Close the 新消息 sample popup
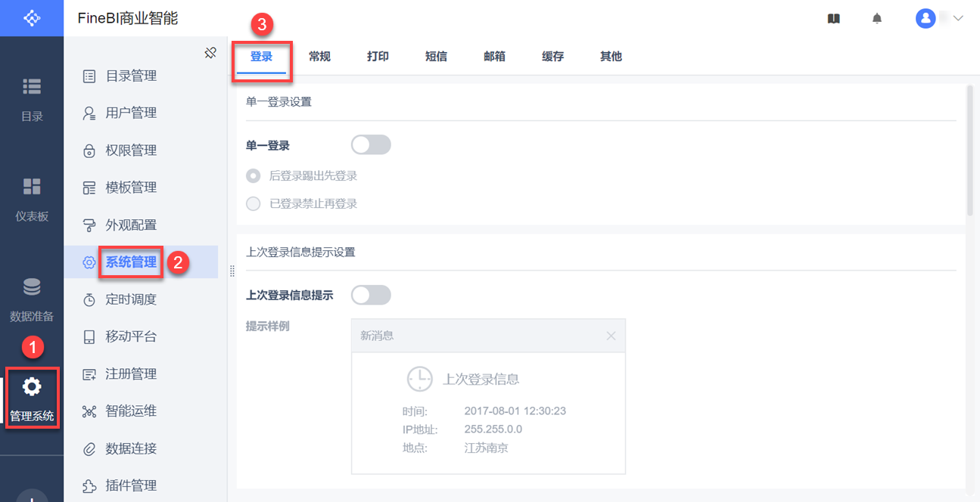This screenshot has height=502, width=980. 611,336
